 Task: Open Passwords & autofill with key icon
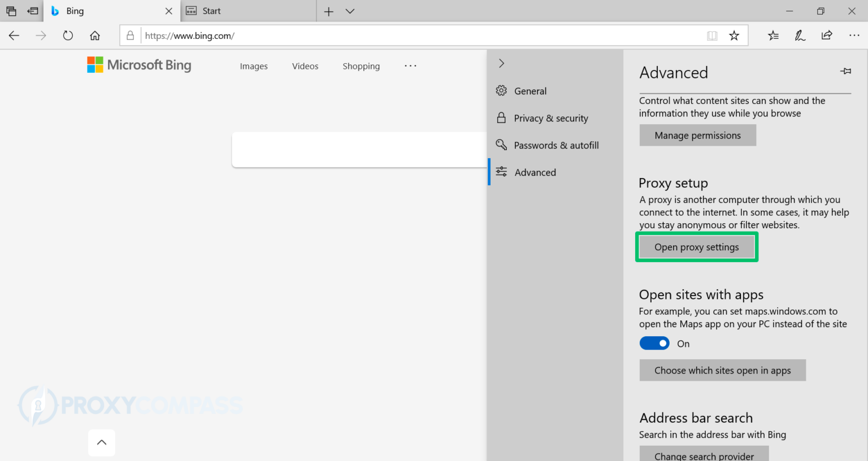(501, 145)
